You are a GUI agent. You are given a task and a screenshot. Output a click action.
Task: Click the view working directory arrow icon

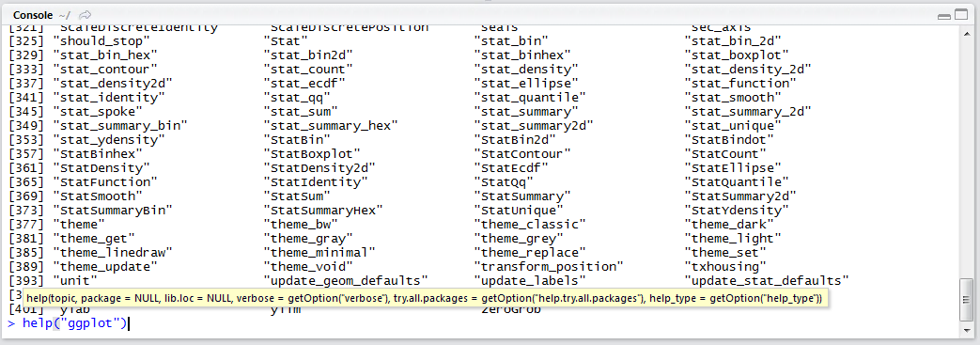(x=86, y=15)
